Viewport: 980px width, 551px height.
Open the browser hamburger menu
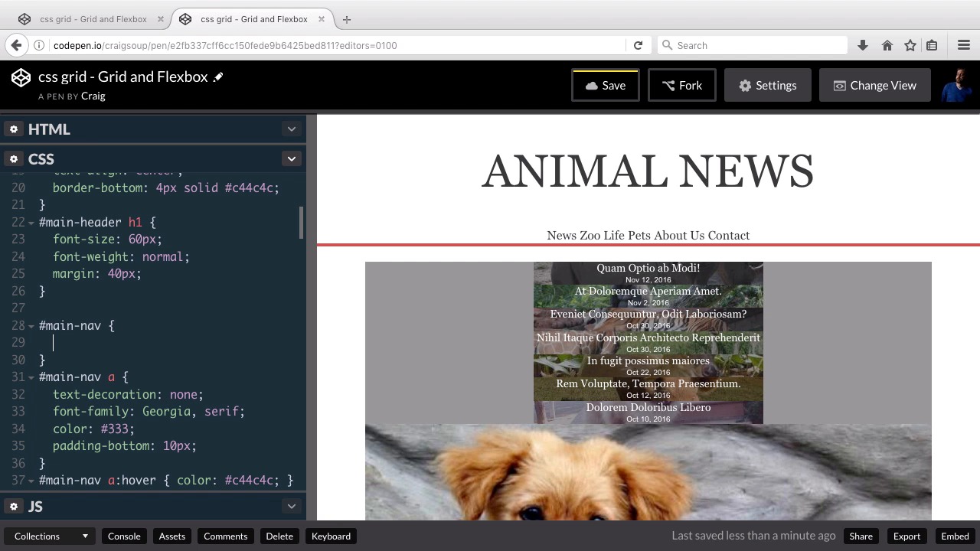(964, 45)
